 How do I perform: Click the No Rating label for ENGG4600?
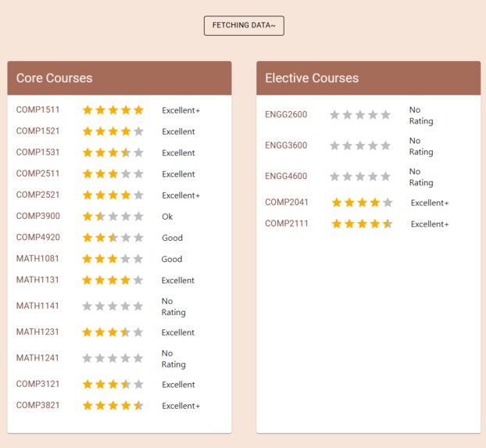coord(421,177)
